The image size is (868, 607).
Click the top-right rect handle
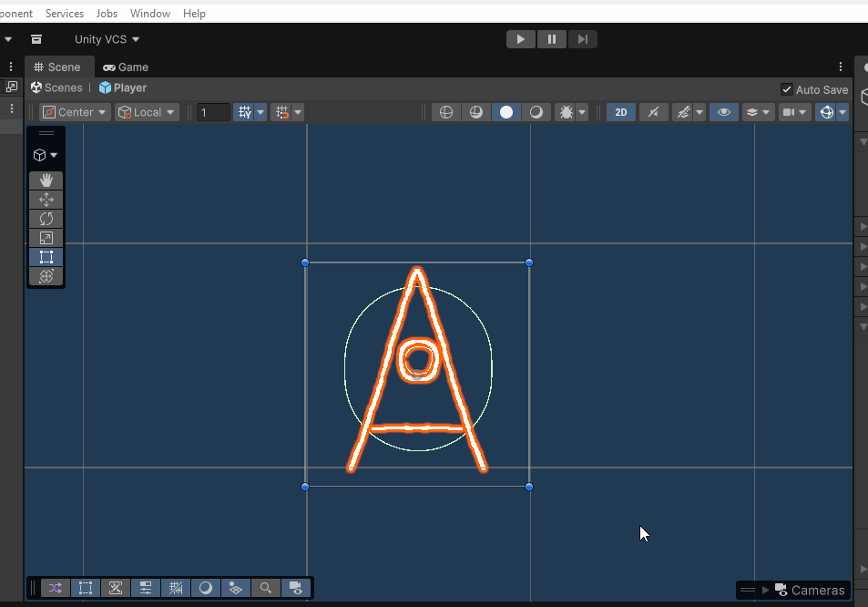click(x=529, y=262)
